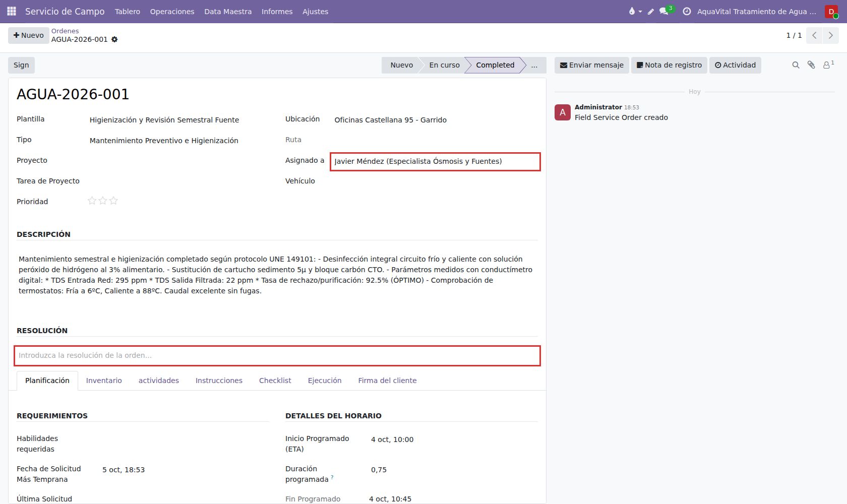This screenshot has width=847, height=504.
Task: Click the Sign button
Action: (x=21, y=65)
